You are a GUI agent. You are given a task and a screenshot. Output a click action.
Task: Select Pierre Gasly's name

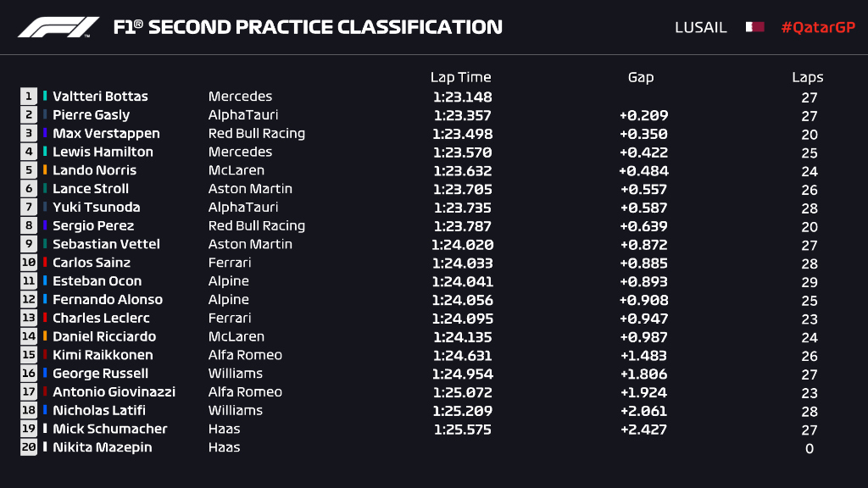91,115
